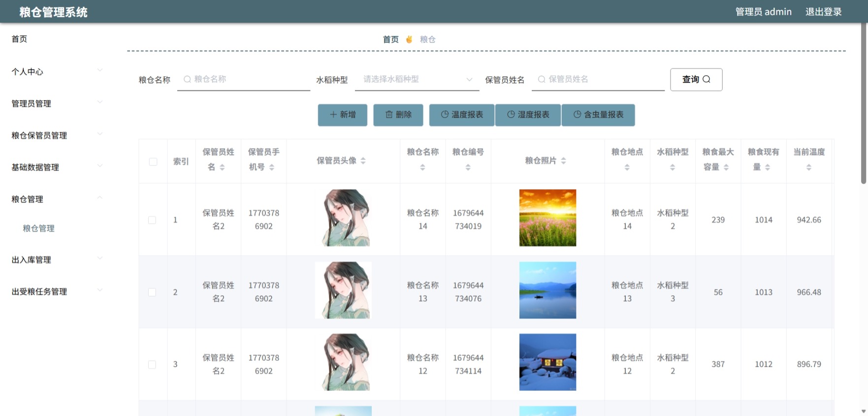Go to 首页 breadcrumb link
868x416 pixels.
(x=391, y=39)
